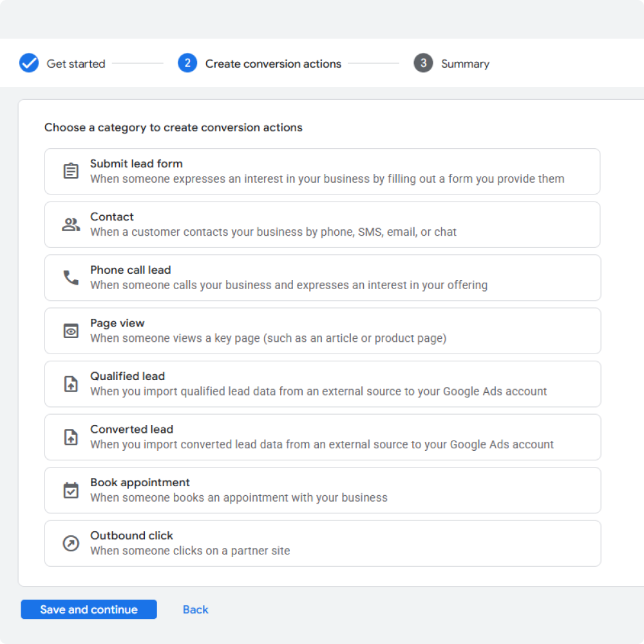Click the Converted lead import icon
Viewport: 644px width, 644px height.
tap(71, 437)
